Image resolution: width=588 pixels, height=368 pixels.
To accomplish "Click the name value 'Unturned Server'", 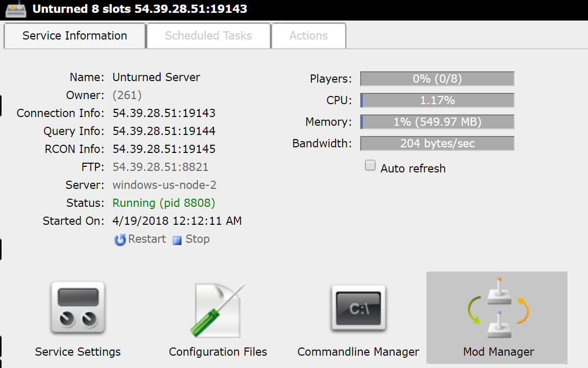I will coord(156,78).
